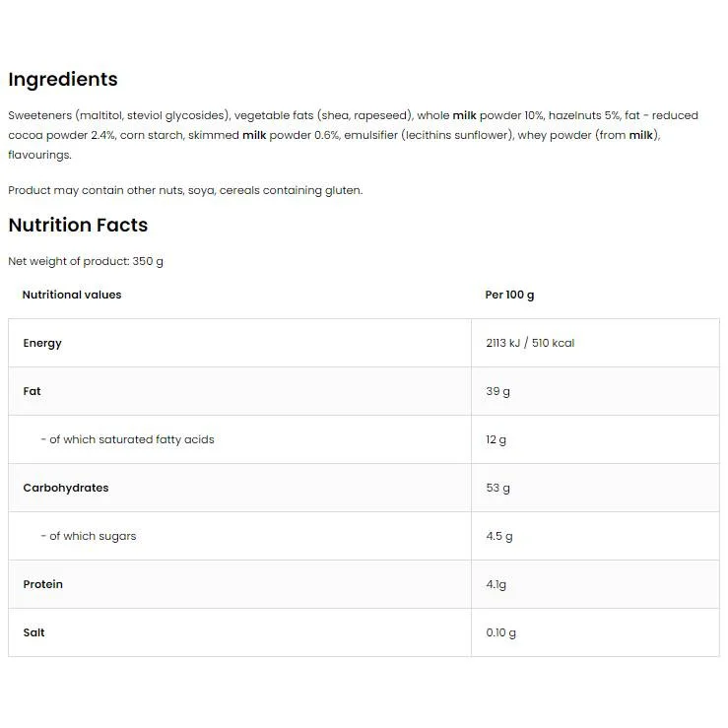Click the 39 g fat value
The width and height of the screenshot is (728, 728).
pos(497,391)
